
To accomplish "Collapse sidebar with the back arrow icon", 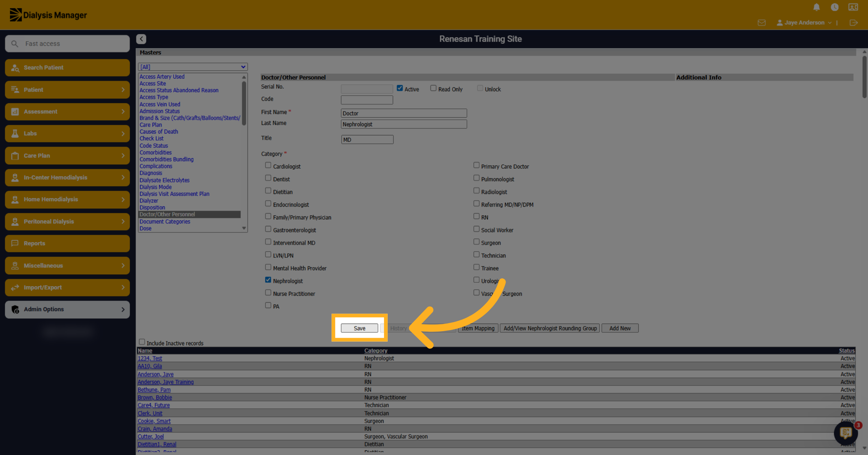I will pyautogui.click(x=141, y=39).
